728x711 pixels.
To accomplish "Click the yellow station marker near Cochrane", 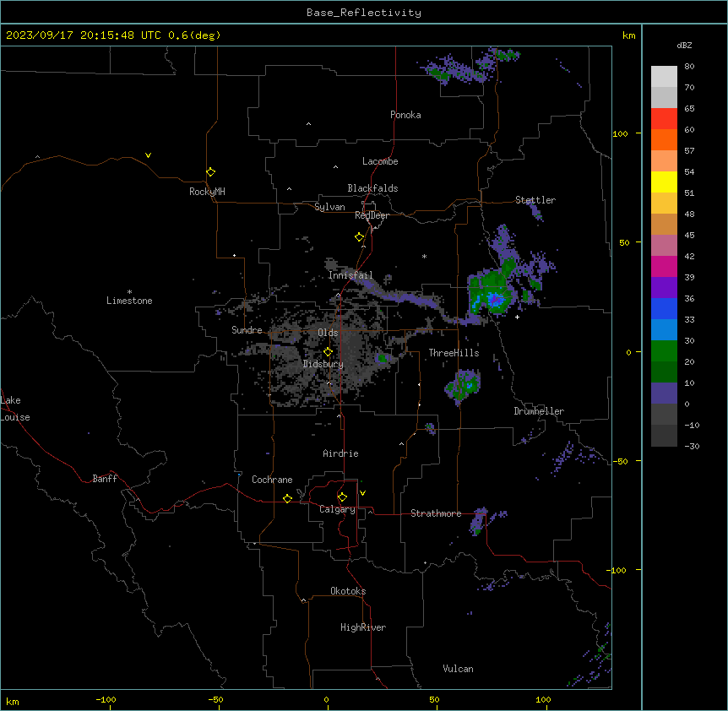I will tap(287, 498).
